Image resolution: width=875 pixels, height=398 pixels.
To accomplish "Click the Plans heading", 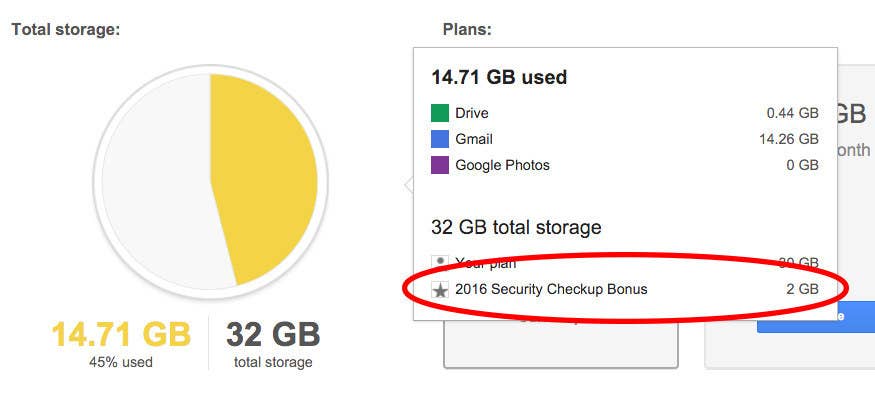I will point(467,29).
